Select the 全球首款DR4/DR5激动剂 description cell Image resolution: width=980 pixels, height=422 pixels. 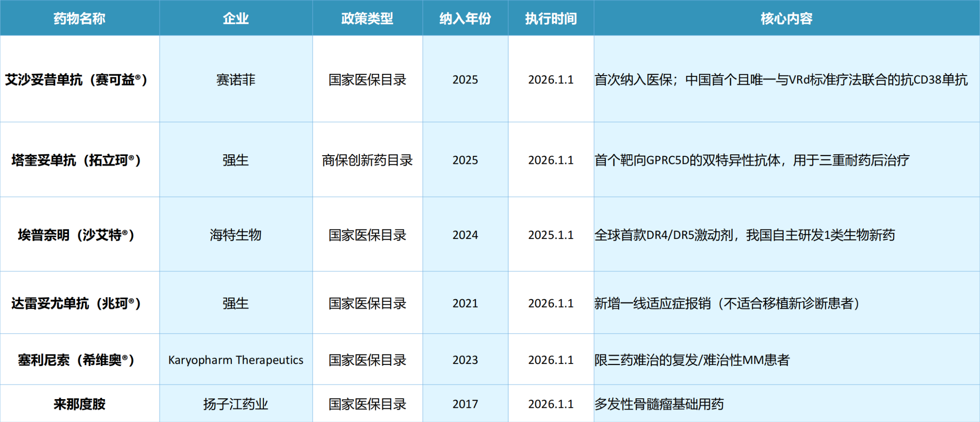(787, 234)
